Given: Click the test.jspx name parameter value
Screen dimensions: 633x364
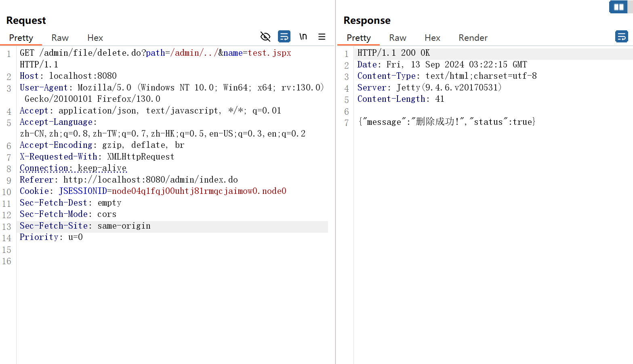Looking at the screenshot, I should [x=269, y=53].
